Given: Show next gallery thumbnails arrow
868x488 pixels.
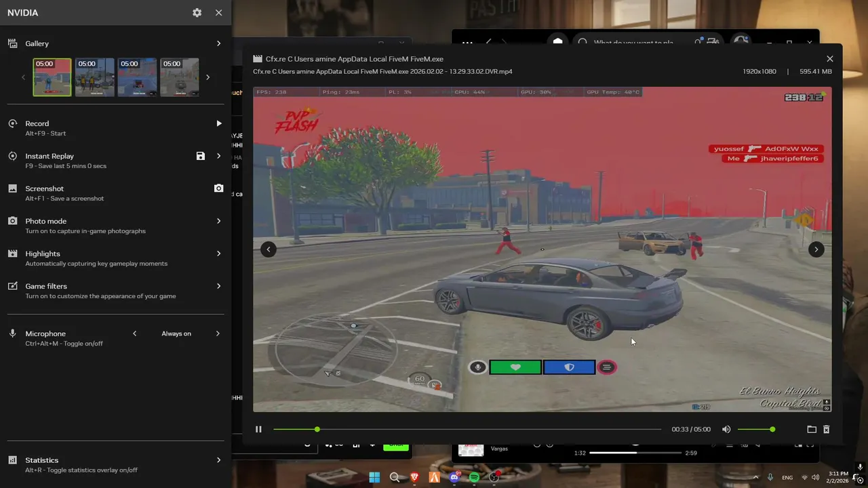Looking at the screenshot, I should click(x=208, y=77).
